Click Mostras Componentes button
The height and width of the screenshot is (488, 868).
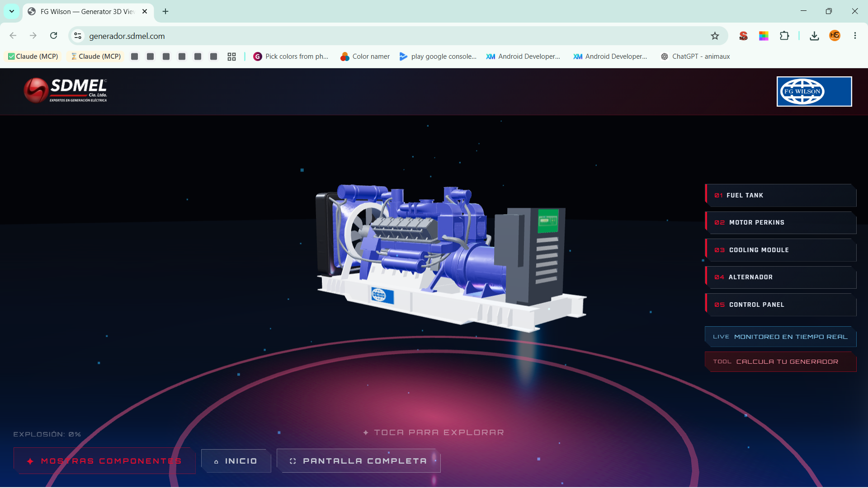(104, 461)
